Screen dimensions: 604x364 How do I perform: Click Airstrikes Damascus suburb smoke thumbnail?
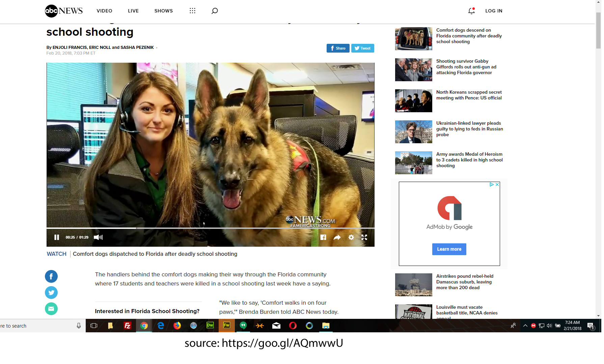pos(414,285)
